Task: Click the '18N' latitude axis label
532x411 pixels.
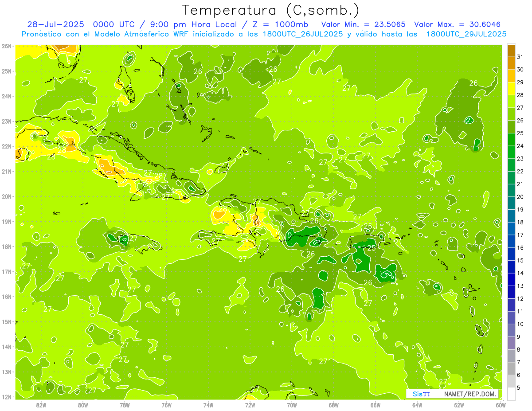Action: pyautogui.click(x=7, y=247)
